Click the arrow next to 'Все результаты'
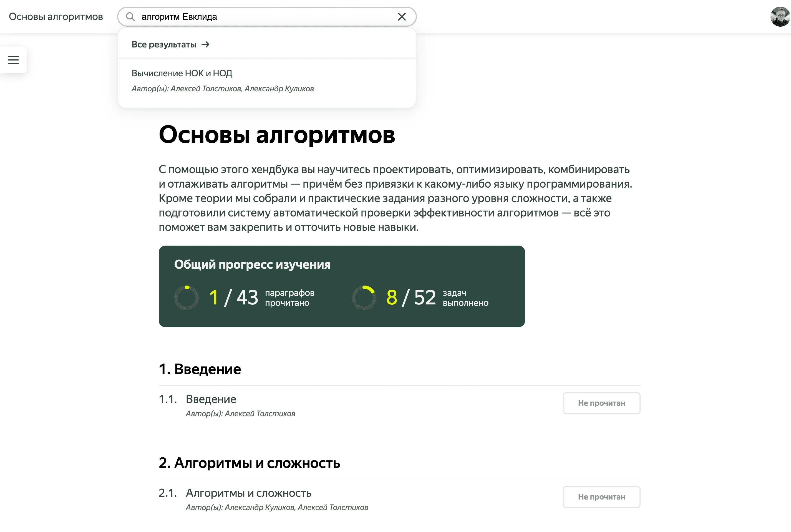The width and height of the screenshot is (791, 532). tap(205, 44)
